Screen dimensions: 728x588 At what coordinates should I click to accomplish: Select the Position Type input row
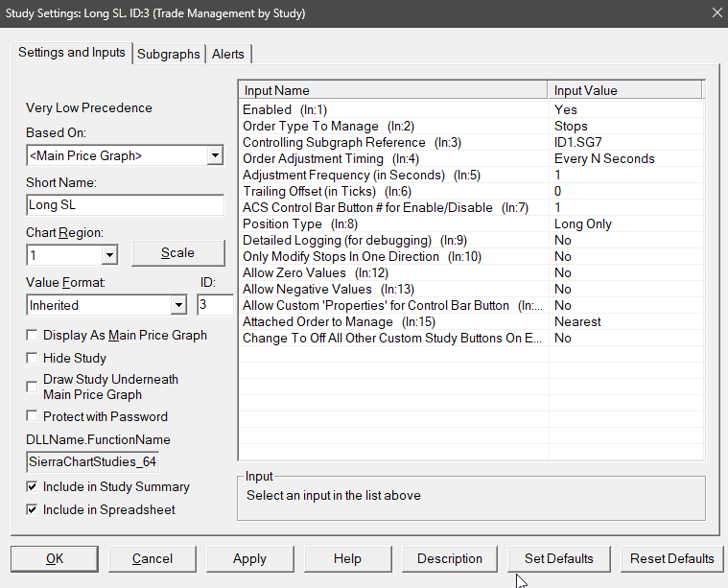[393, 224]
